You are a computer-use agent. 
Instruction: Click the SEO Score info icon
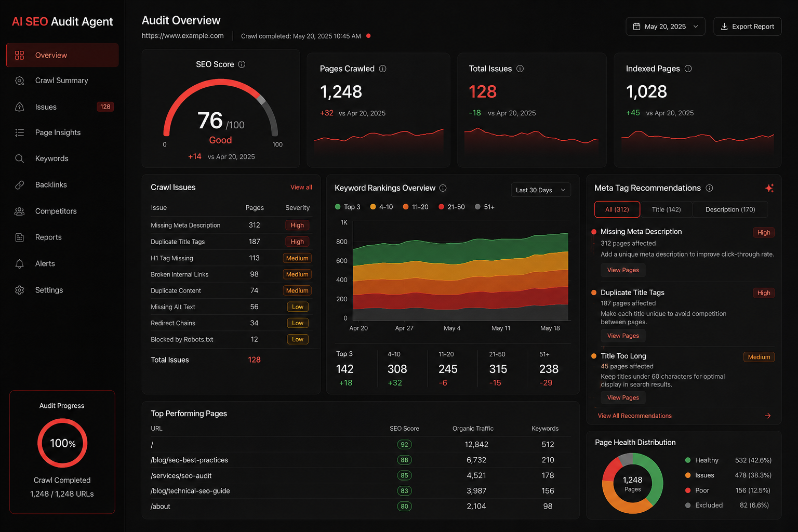[242, 64]
